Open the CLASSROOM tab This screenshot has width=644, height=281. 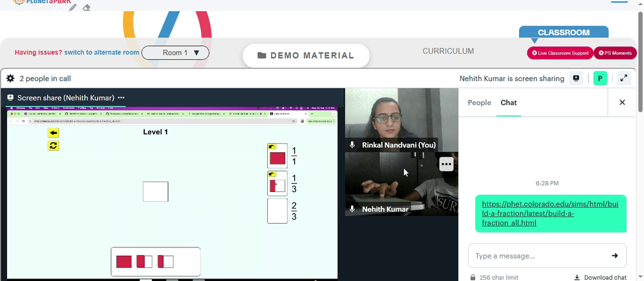click(x=563, y=32)
